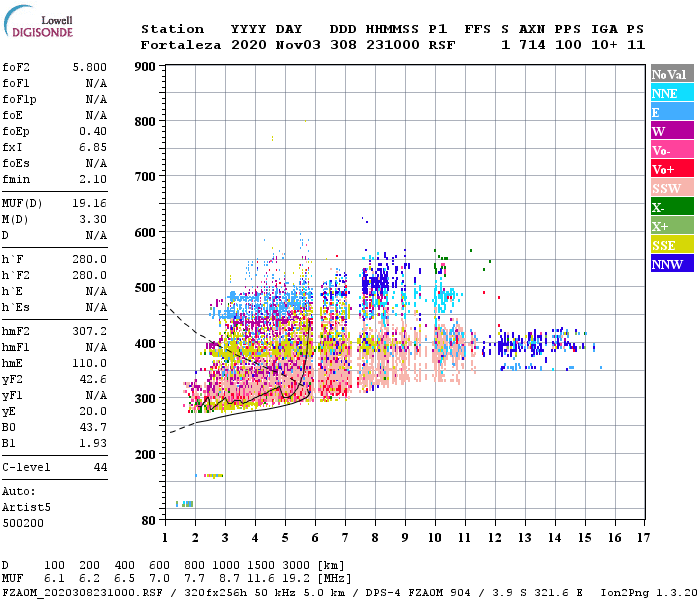Select the NNE cyan legend swatch

(x=672, y=93)
